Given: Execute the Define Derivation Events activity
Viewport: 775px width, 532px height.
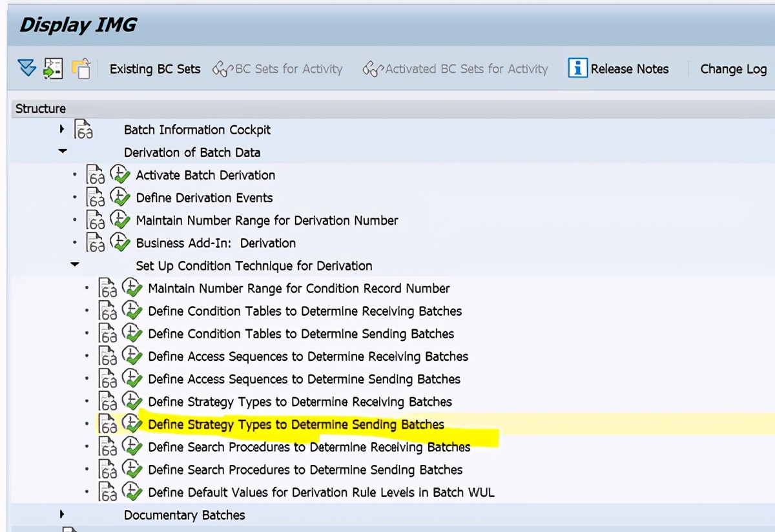Looking at the screenshot, I should 120,198.
